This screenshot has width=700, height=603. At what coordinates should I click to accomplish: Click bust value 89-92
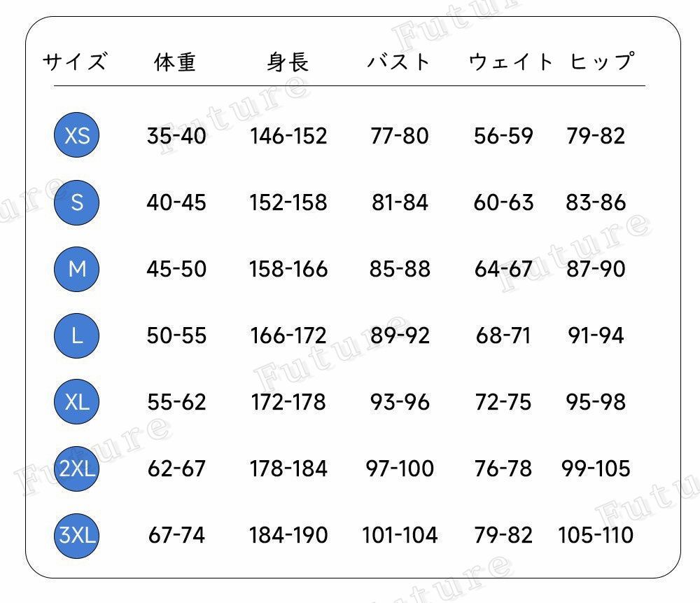coord(400,335)
